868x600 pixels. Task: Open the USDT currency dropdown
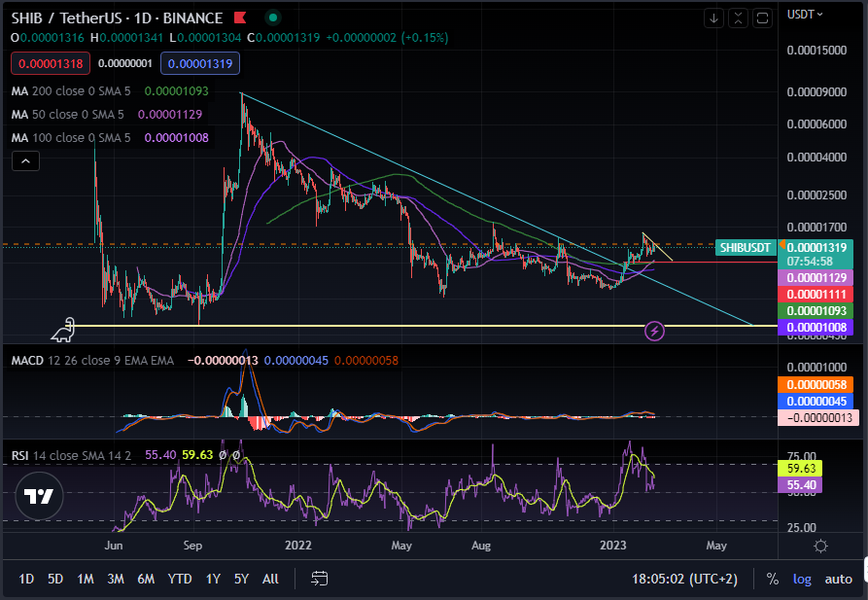pyautogui.click(x=805, y=15)
